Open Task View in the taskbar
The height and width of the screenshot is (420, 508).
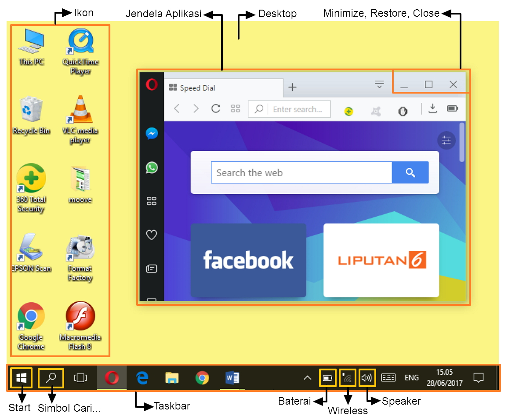click(80, 377)
